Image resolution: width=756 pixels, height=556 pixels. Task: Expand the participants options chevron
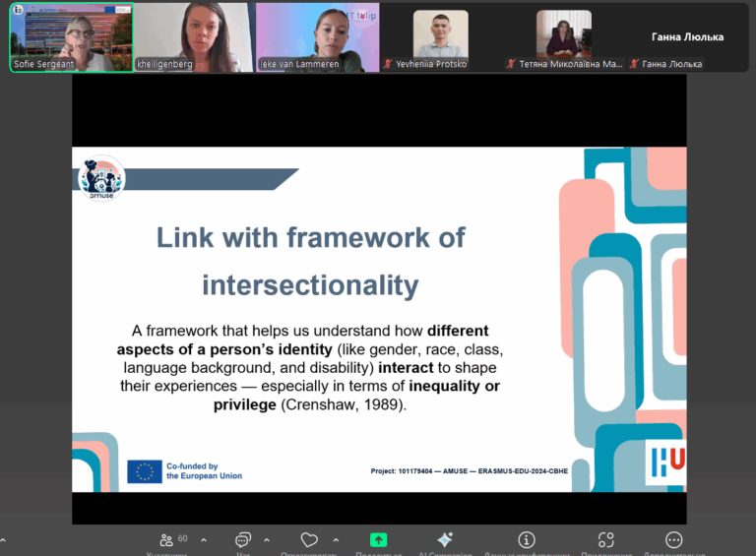pyautogui.click(x=204, y=540)
